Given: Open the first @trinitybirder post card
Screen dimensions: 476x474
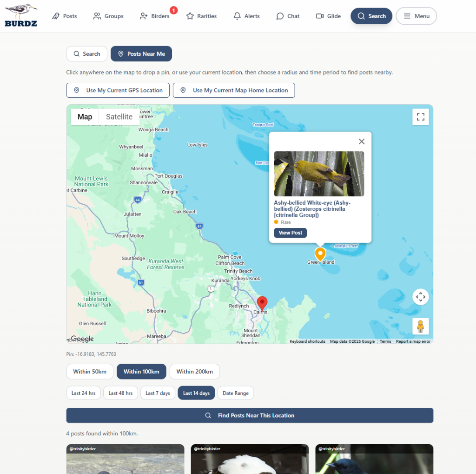Looking at the screenshot, I should [126, 459].
